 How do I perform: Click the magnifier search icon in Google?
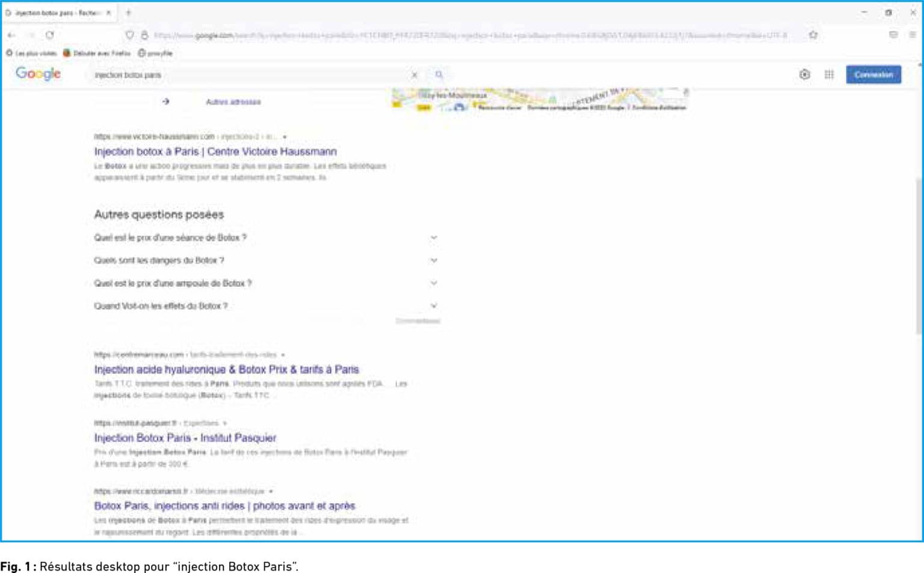[x=439, y=75]
